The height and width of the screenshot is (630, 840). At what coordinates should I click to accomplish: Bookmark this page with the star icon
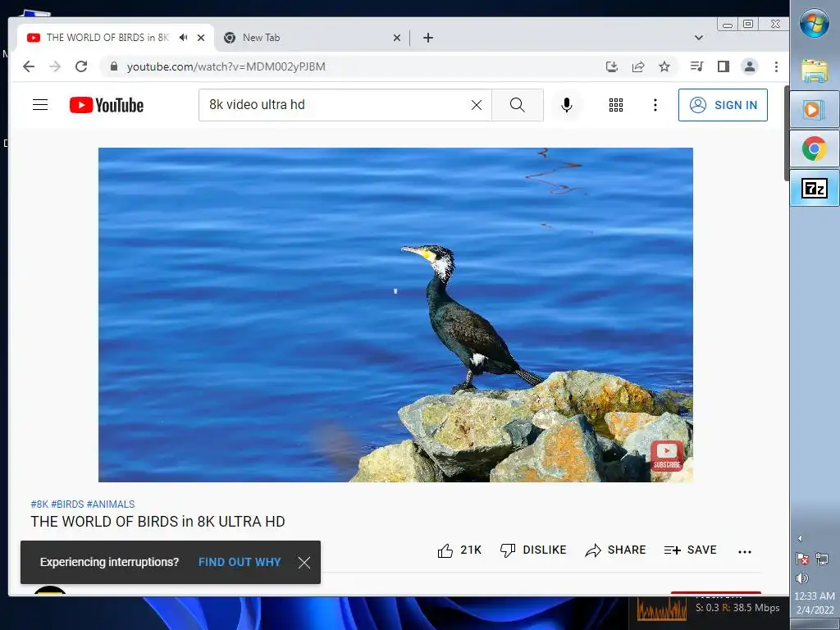click(664, 66)
